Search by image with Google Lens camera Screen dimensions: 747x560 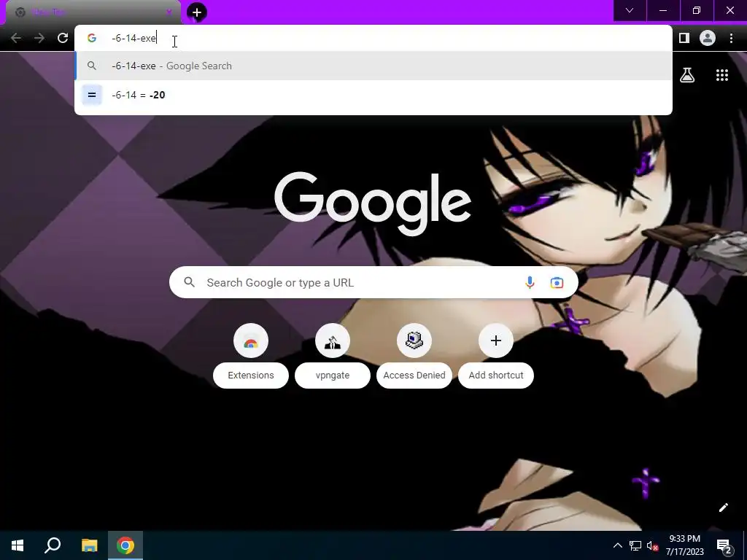tap(557, 282)
